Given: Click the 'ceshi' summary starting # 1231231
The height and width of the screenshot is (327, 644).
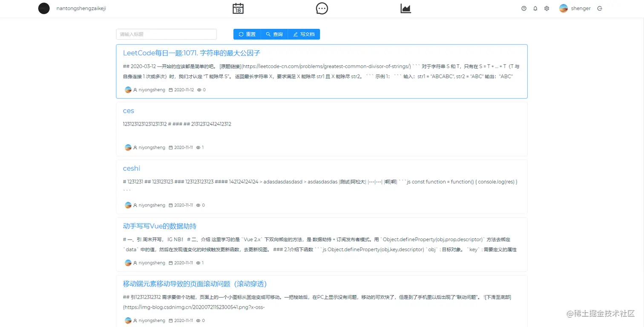Looking at the screenshot, I should [320, 186].
